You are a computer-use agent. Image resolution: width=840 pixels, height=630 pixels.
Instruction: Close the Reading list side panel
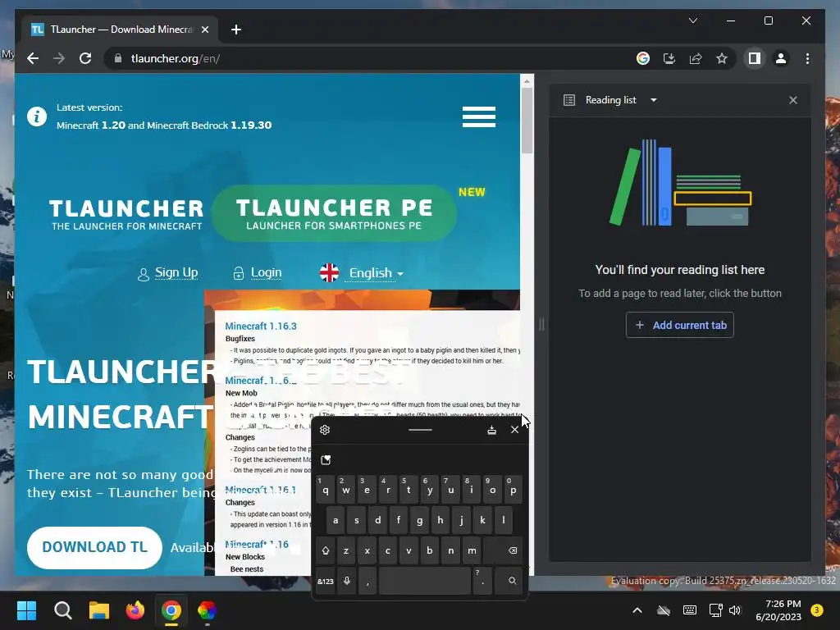793,100
